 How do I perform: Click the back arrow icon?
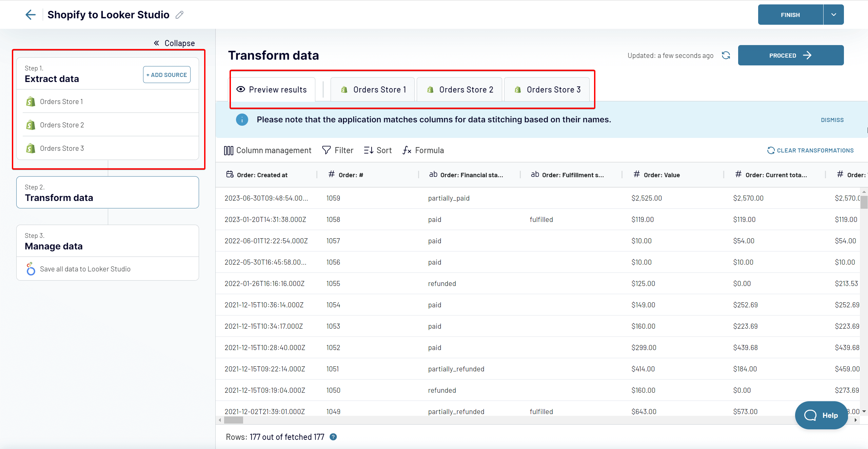[x=31, y=15]
